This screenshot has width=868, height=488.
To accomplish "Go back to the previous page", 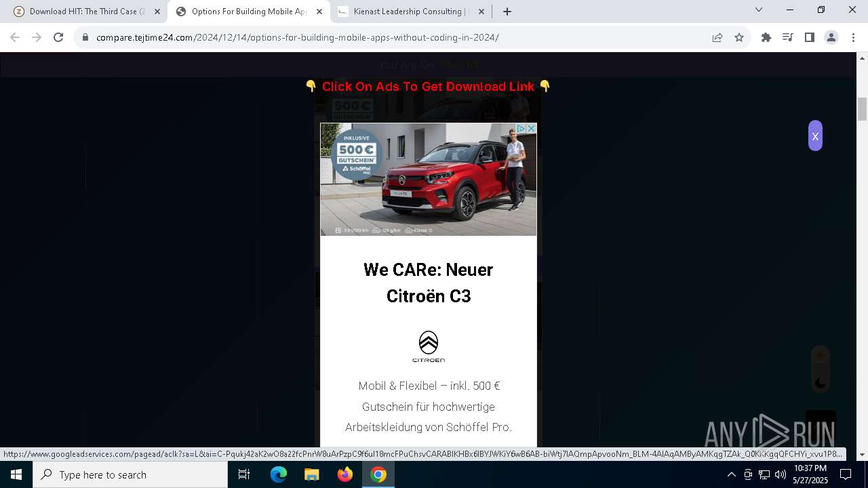I will tap(15, 37).
